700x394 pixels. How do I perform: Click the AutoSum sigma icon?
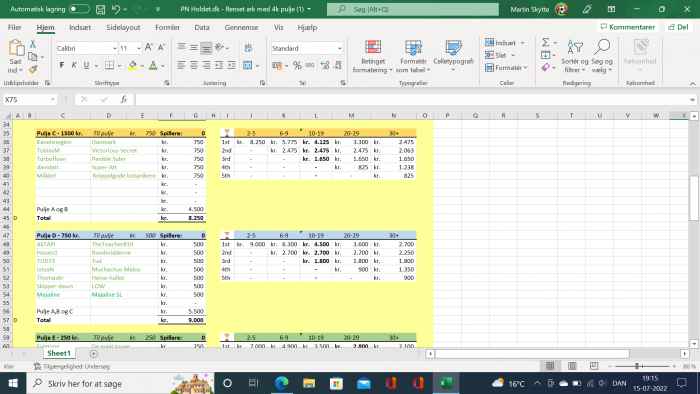point(546,42)
